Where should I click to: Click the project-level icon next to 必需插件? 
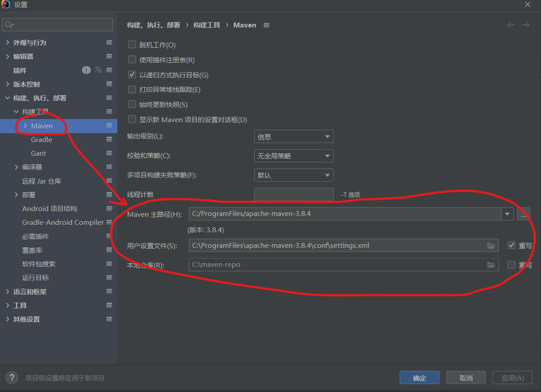(x=109, y=236)
